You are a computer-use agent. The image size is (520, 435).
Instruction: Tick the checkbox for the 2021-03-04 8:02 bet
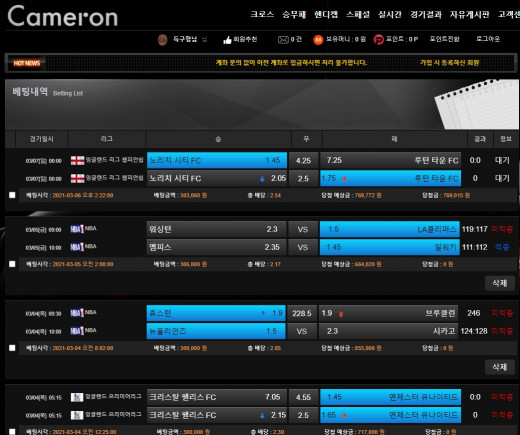click(x=12, y=348)
